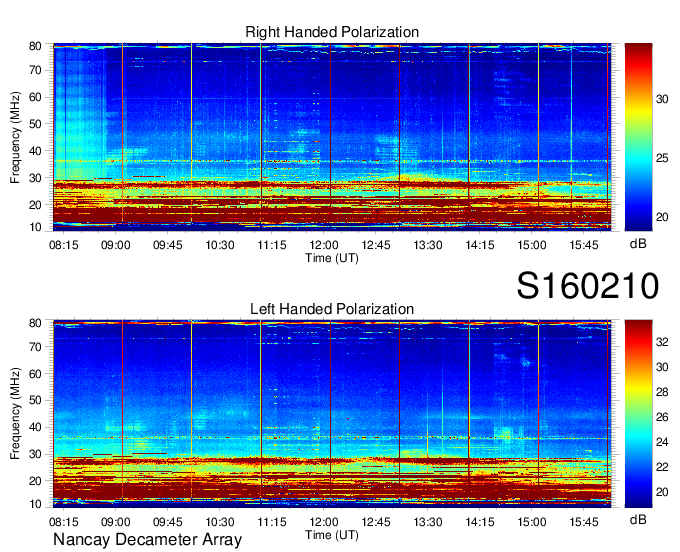680x552 pixels.
Task: Click 08:15 time tick on Right Handed plot
Action: 64,245
